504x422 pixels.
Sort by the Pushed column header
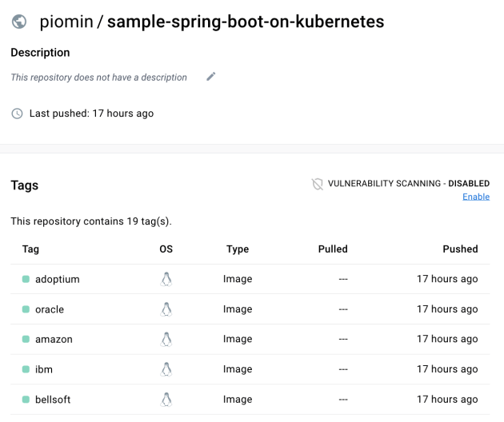(x=460, y=249)
